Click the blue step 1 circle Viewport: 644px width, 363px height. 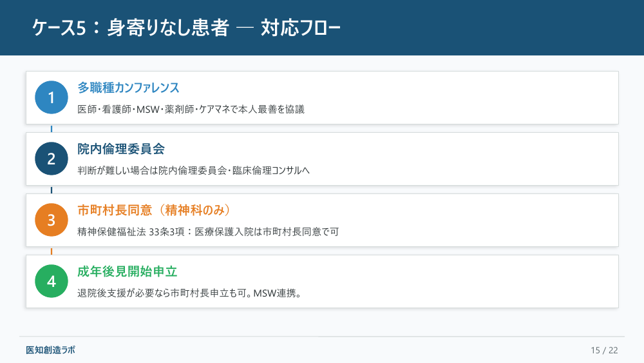(52, 97)
